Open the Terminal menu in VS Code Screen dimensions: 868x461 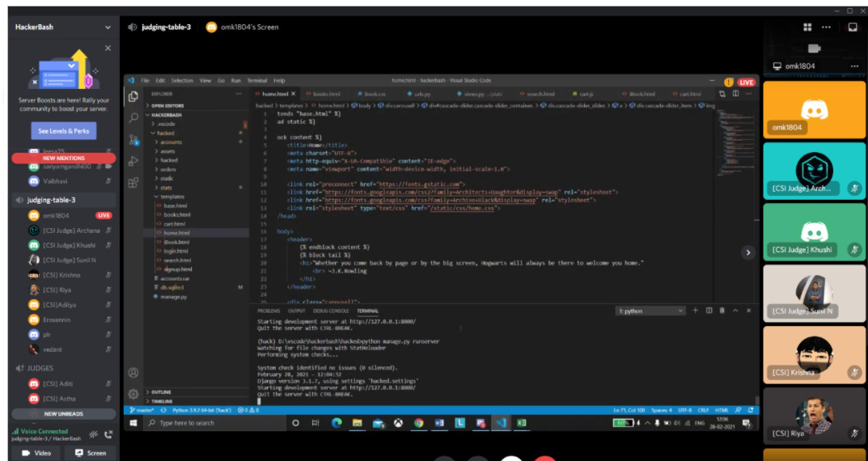click(x=257, y=81)
